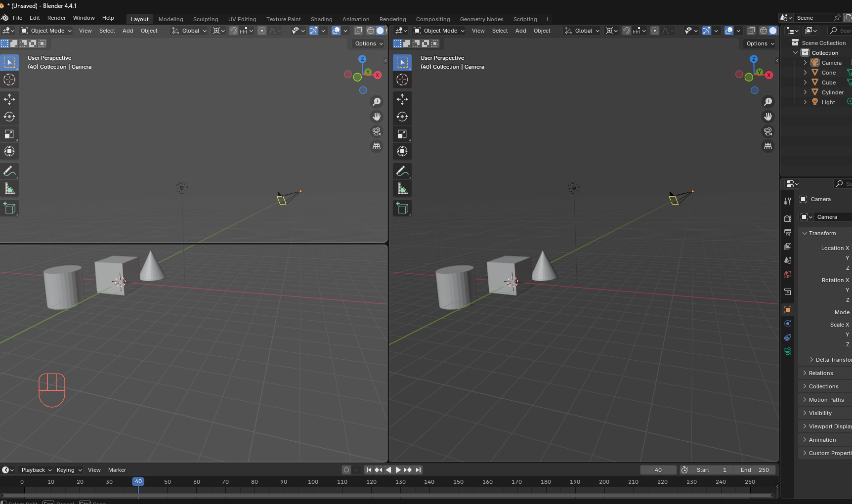Toggle snapping in left viewport header
Image resolution: width=852 pixels, height=504 pixels.
click(x=234, y=31)
